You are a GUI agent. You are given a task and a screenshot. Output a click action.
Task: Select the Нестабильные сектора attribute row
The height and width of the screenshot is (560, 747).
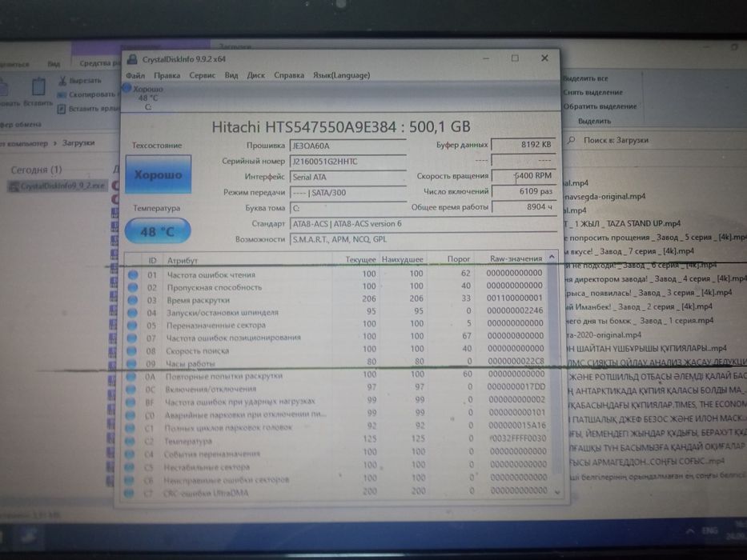coord(336,466)
